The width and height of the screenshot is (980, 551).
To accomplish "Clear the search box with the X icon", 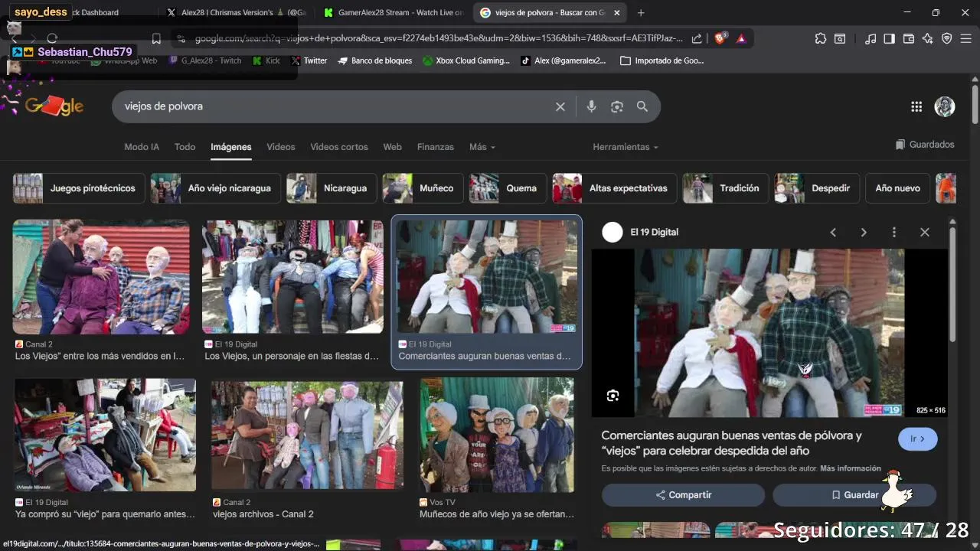I will [x=560, y=106].
